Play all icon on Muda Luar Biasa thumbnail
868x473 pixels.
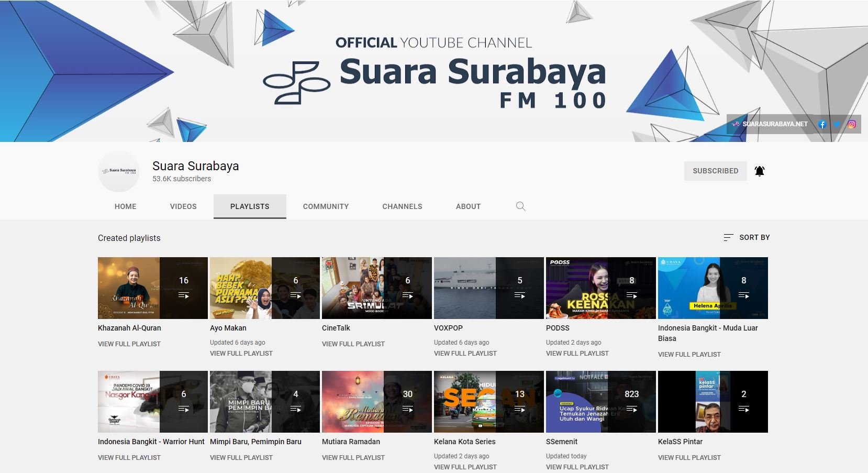[x=744, y=295]
